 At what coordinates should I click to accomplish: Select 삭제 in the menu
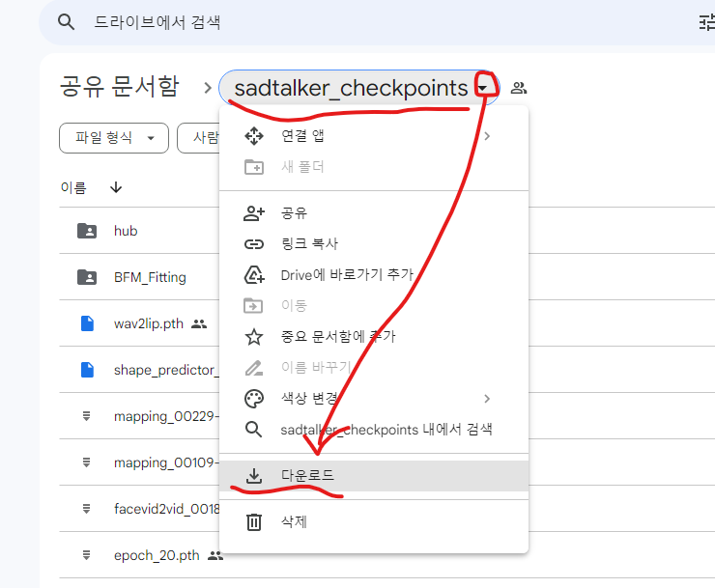[374, 522]
